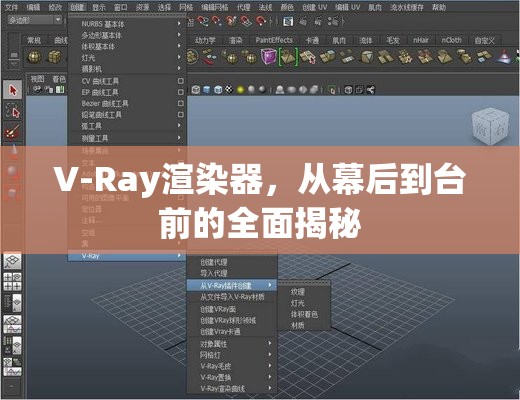Expand V-Ray置换 submenu
The image size is (520, 400).
point(232,377)
